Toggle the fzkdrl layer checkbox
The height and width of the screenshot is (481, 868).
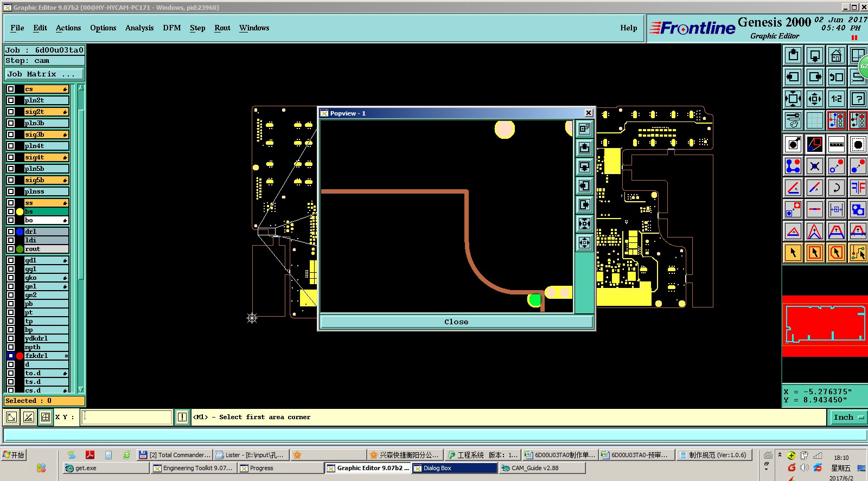pos(11,356)
